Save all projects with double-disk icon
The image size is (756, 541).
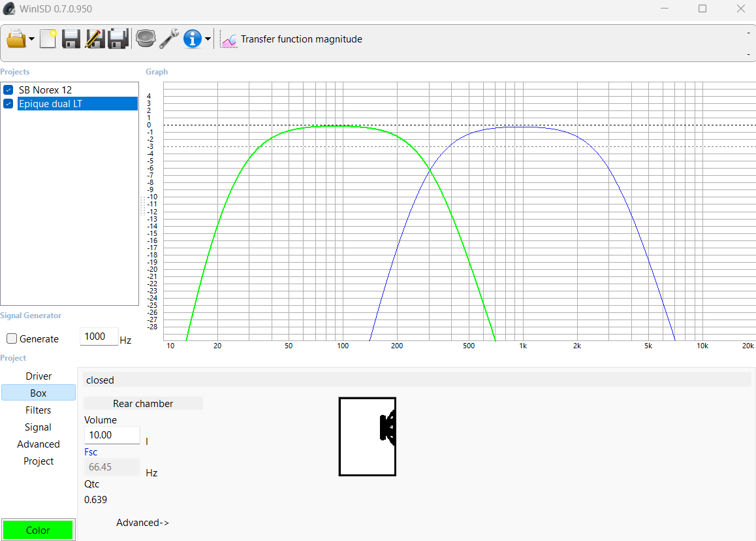tap(118, 39)
